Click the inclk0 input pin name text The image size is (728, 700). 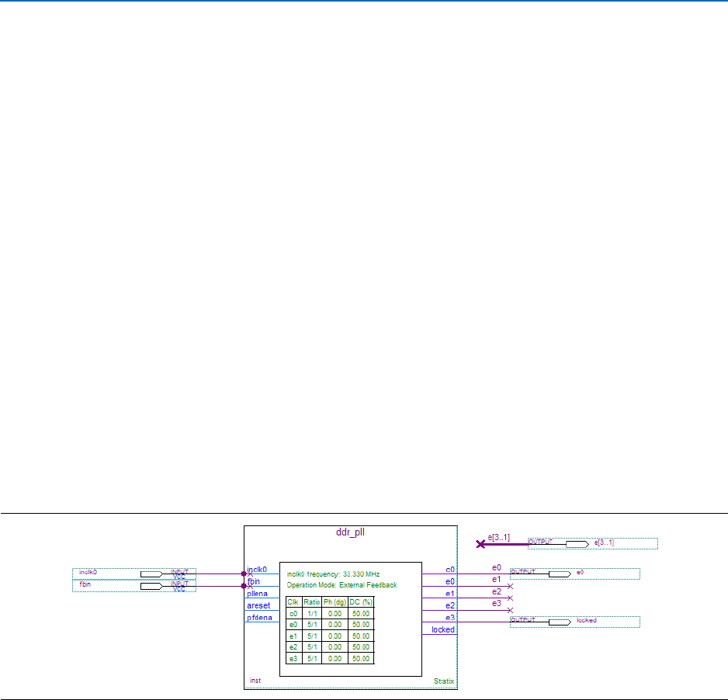tap(88, 573)
